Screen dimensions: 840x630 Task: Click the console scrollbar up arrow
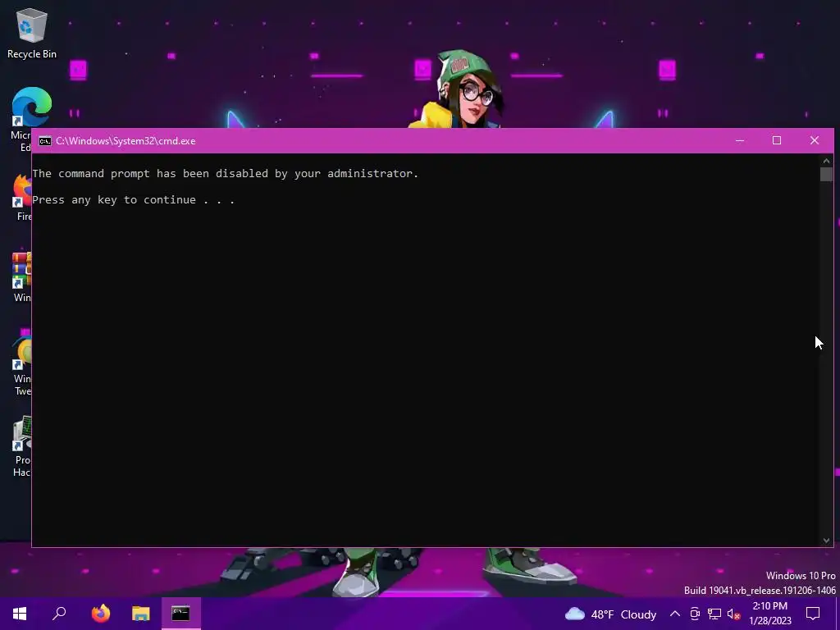click(x=826, y=161)
